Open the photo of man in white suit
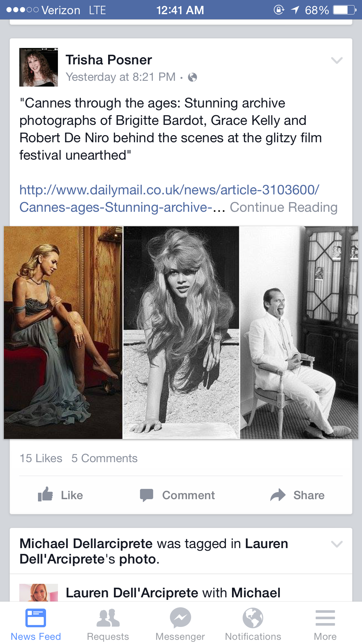 click(x=299, y=332)
